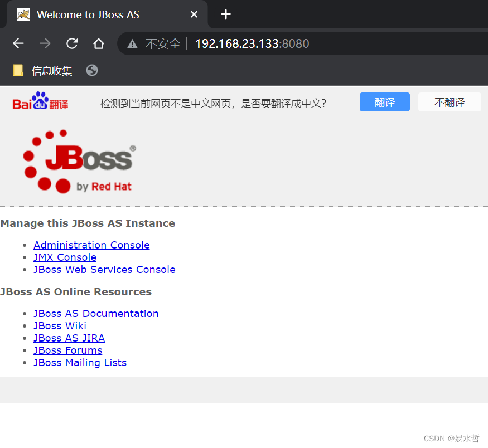This screenshot has height=448, width=488.
Task: Open the 信息收集 bookmarks folder
Action: [x=42, y=71]
